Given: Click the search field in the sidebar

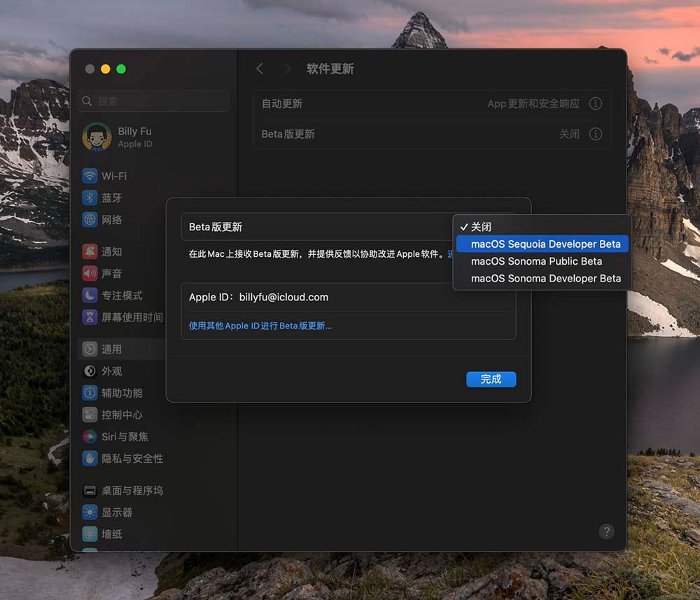Looking at the screenshot, I should [x=154, y=102].
